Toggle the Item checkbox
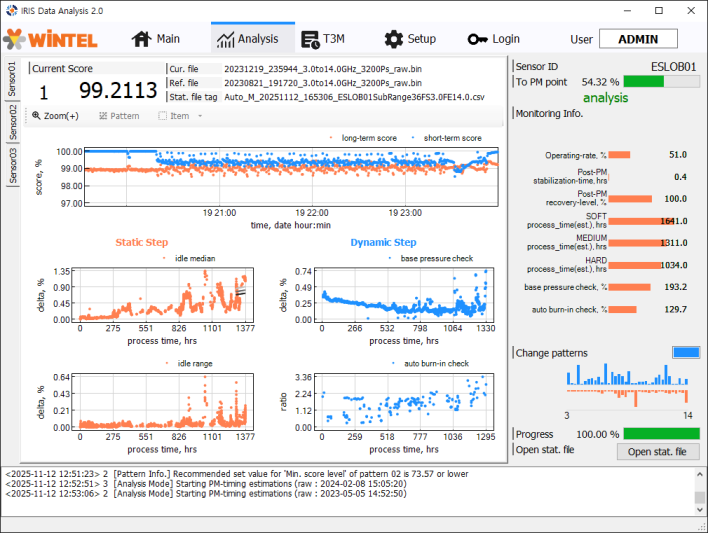Viewport: 708px width, 533px height. pyautogui.click(x=164, y=116)
